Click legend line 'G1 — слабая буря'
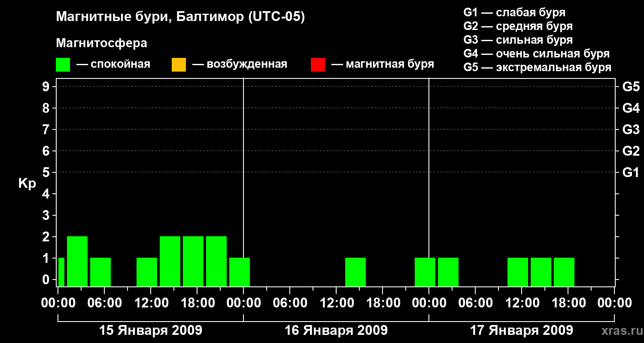This screenshot has width=644, height=343. (514, 12)
